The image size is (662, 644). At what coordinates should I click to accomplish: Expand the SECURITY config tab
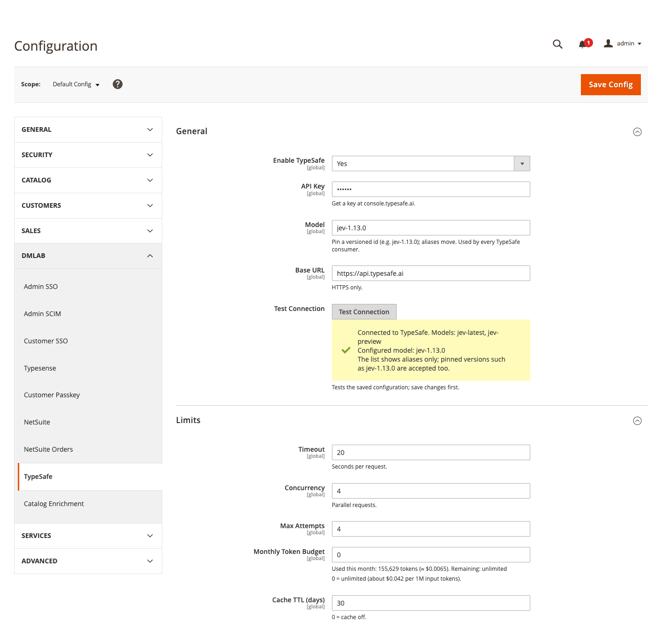click(x=88, y=155)
